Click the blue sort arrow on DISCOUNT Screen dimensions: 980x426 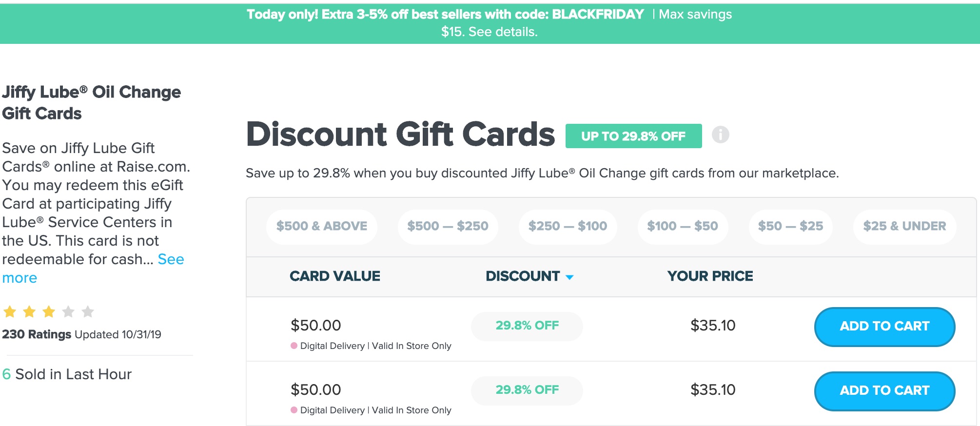[x=569, y=276]
